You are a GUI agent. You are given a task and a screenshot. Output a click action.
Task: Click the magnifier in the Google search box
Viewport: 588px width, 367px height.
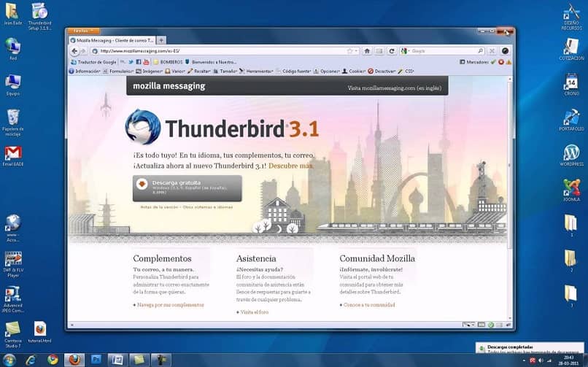pos(480,51)
